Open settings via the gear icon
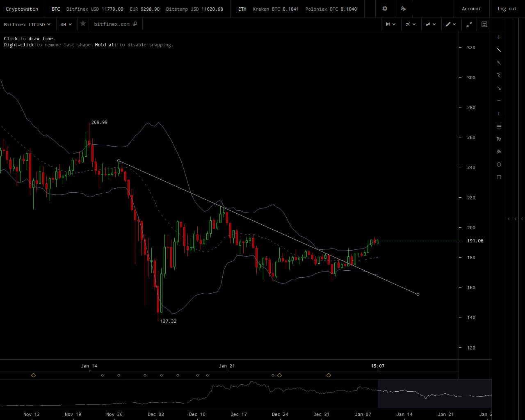The width and height of the screenshot is (525, 420). (385, 9)
